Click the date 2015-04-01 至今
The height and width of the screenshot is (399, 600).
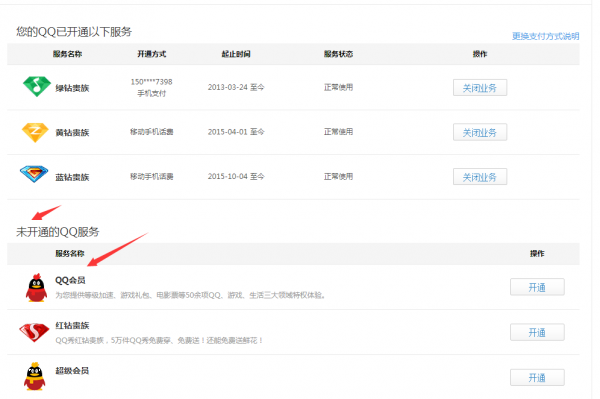click(x=236, y=132)
